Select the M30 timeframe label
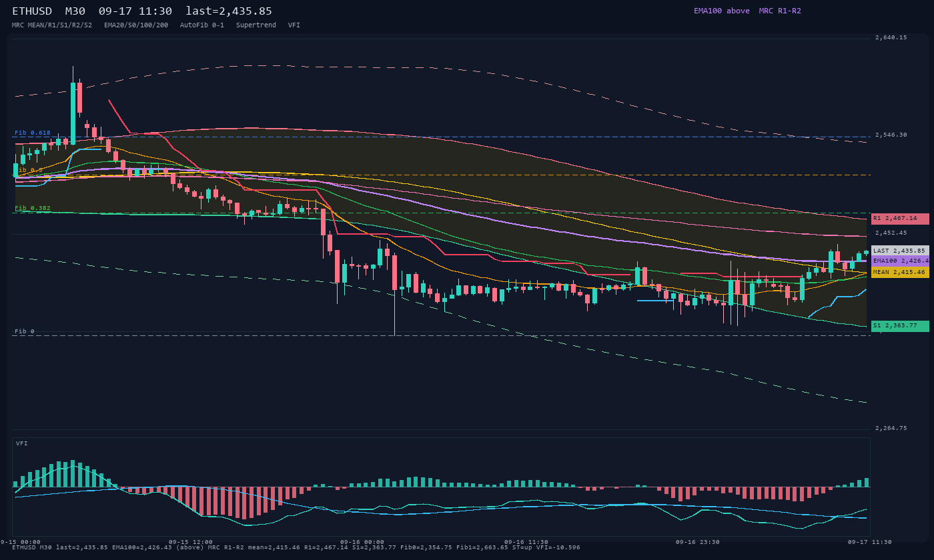This screenshot has height=560, width=934. coord(75,11)
